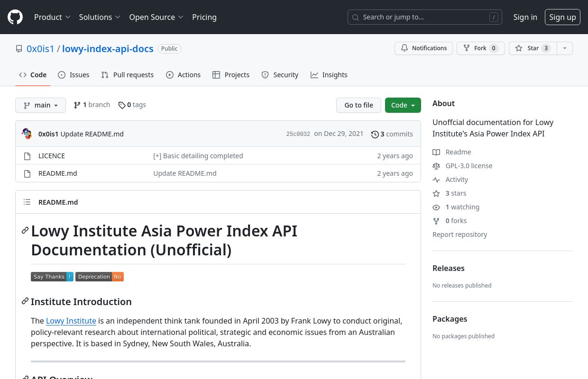The width and height of the screenshot is (588, 379).
Task: Click the Deprecation No badge
Action: [100, 277]
